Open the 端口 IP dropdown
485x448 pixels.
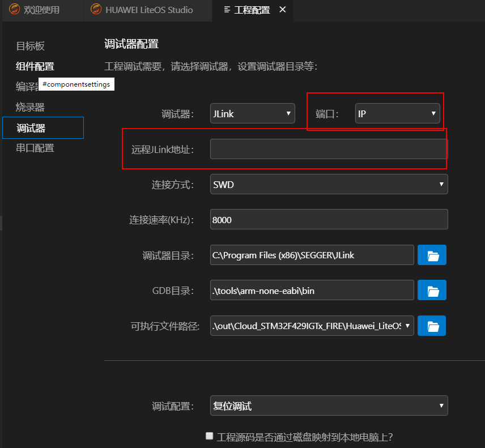(398, 113)
